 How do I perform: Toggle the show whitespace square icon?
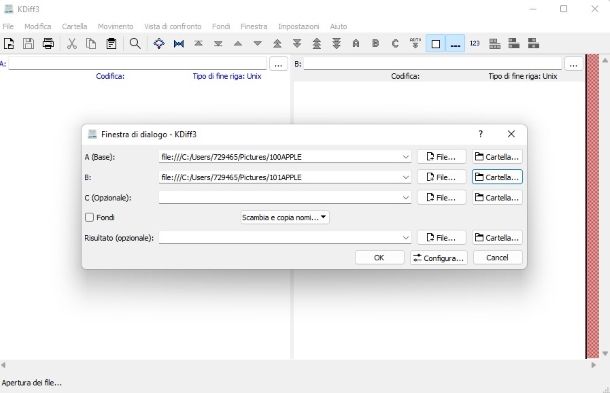[436, 44]
